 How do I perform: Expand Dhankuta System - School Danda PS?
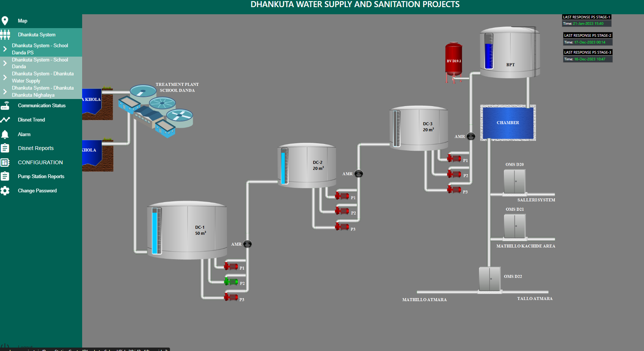(5, 49)
